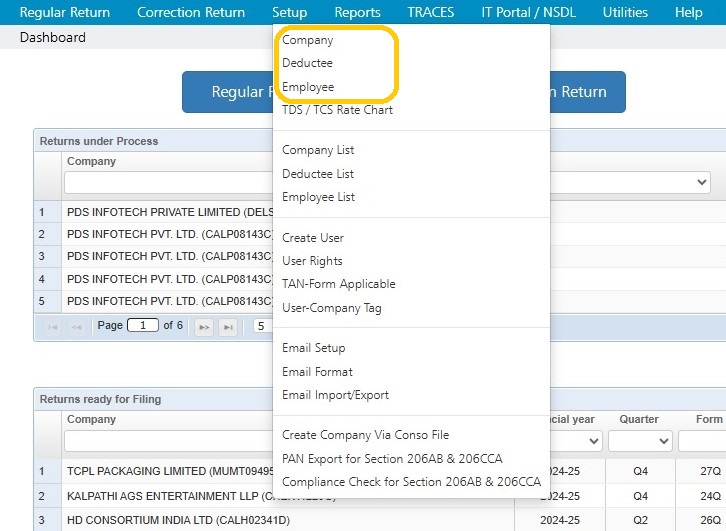Viewport: 726px width, 531px height.
Task: Click form value 24Q
Action: click(710, 496)
